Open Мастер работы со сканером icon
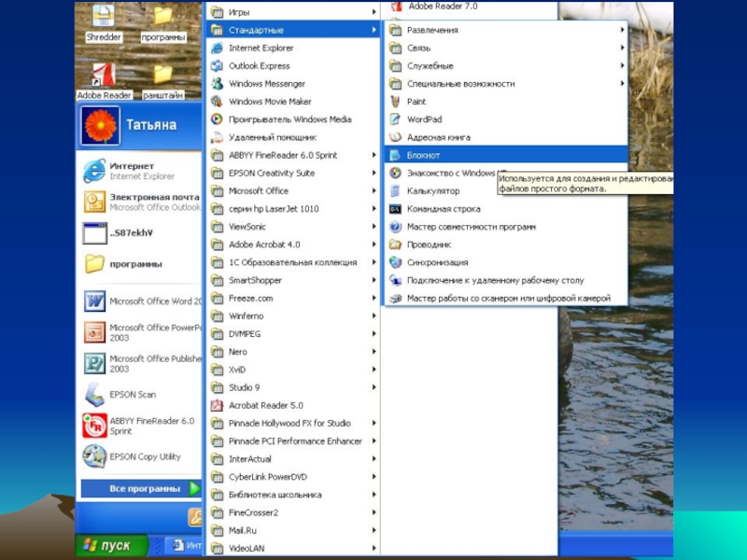The height and width of the screenshot is (560, 747). (x=395, y=298)
